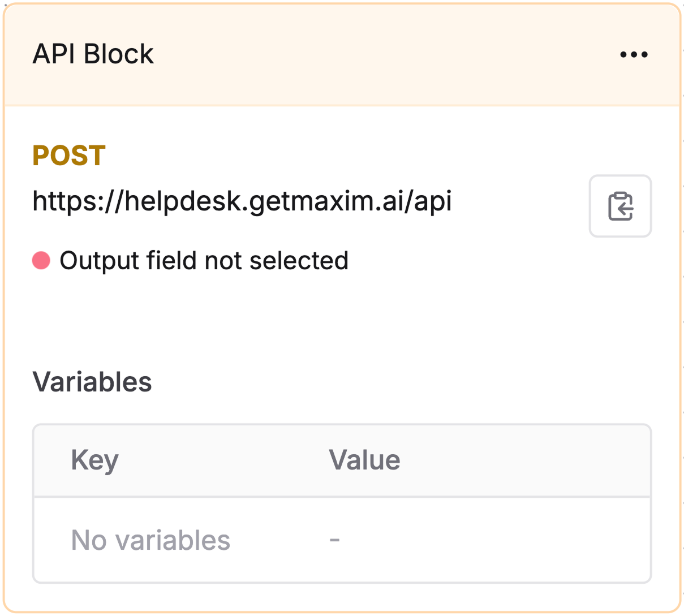Image resolution: width=684 pixels, height=616 pixels.
Task: Click the empty variables table row
Action: pyautogui.click(x=342, y=540)
